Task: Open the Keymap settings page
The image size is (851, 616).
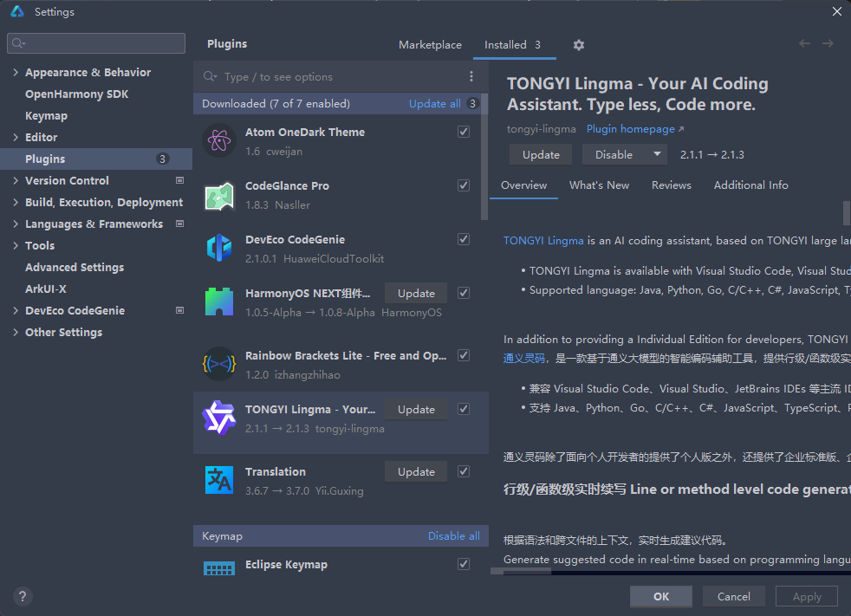Action: [46, 115]
